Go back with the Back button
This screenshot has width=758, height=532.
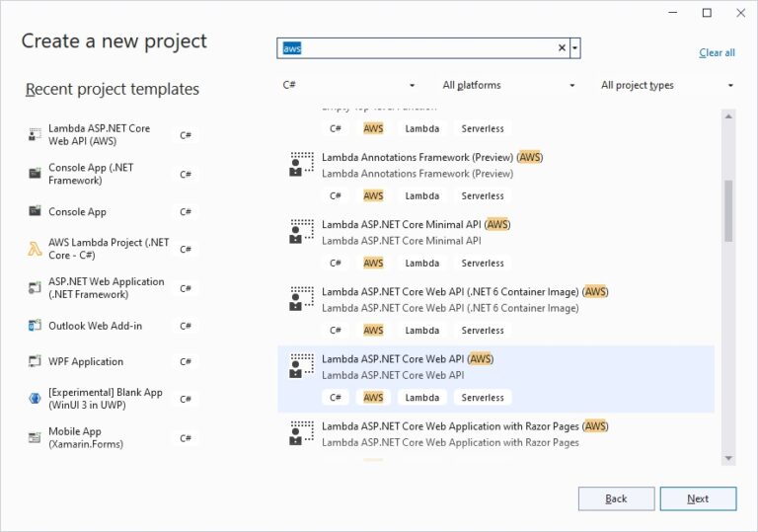click(616, 498)
